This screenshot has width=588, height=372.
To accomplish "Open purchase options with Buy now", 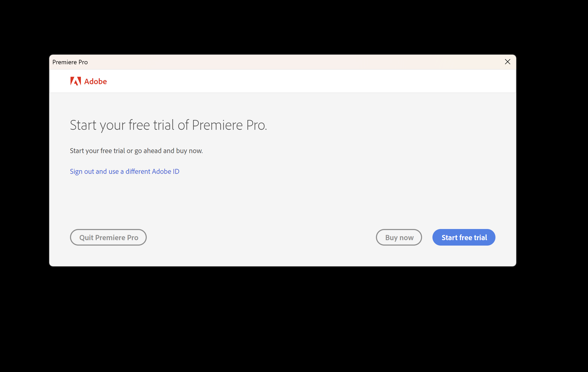I will coord(399,237).
